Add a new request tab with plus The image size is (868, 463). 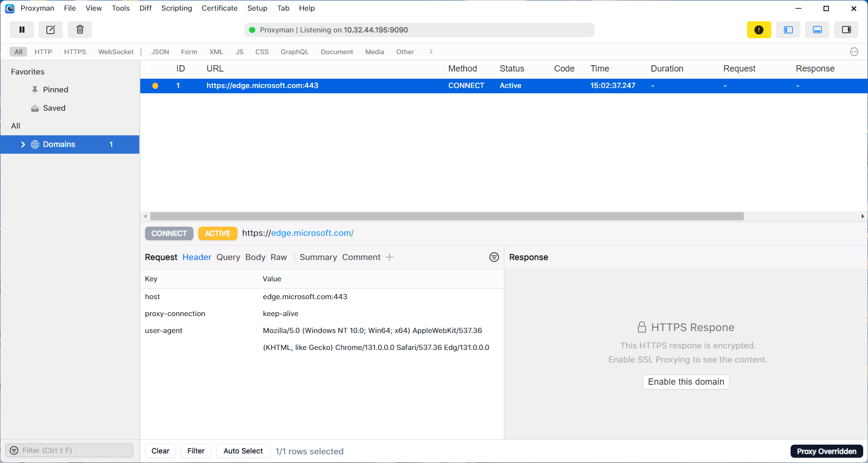[389, 257]
